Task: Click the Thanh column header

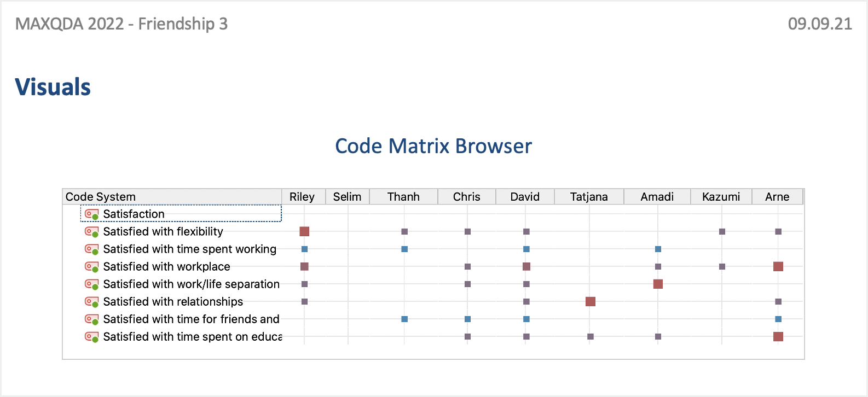Action: 404,197
